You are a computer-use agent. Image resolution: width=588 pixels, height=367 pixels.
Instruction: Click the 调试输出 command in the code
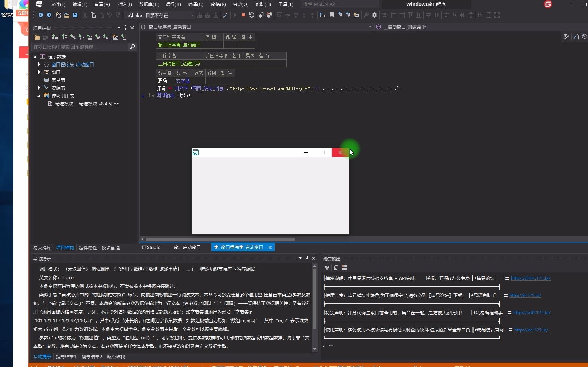coord(165,96)
